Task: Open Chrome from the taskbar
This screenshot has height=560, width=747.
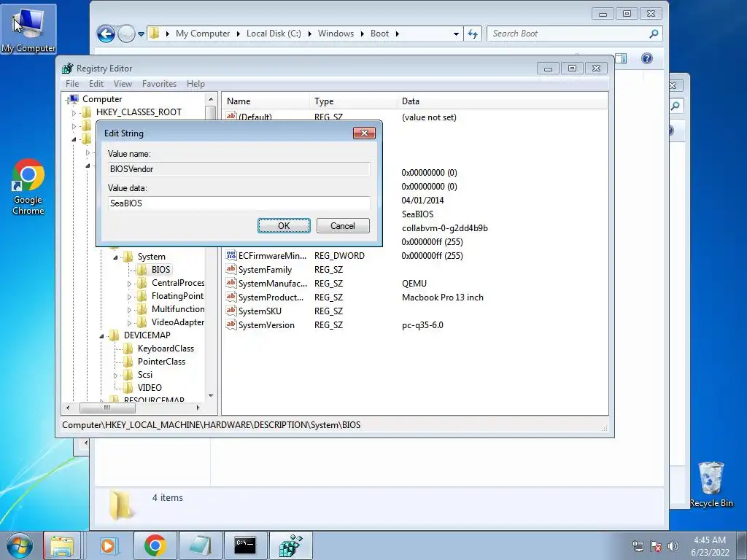Action: coord(155,545)
